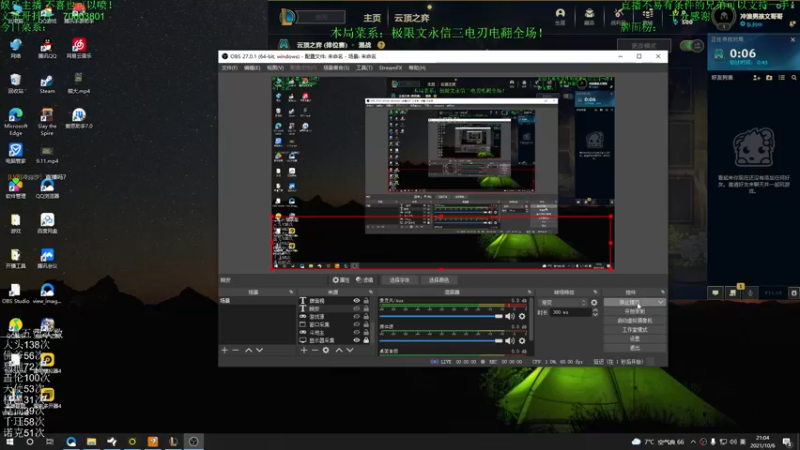This screenshot has height=450, width=800.
Task: Toggle eye visibility of 窗口采集 source
Action: click(357, 324)
